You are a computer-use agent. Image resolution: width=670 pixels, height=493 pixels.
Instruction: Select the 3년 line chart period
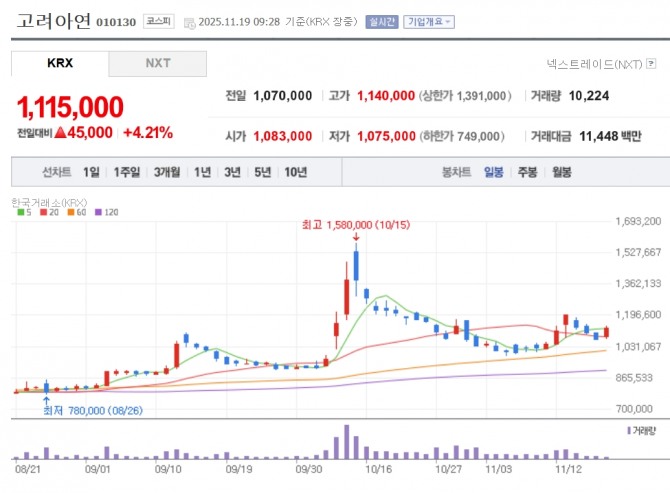point(232,172)
